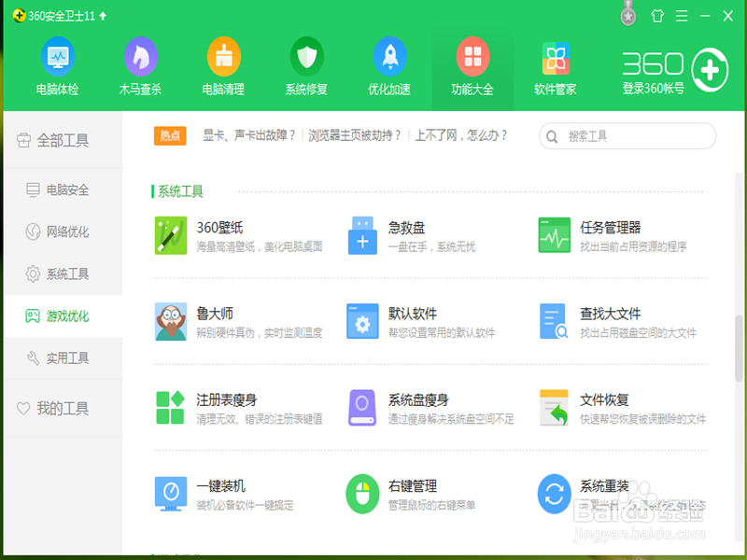Launch 任务管理器 task manager icon
This screenshot has width=747, height=560.
[x=554, y=235]
